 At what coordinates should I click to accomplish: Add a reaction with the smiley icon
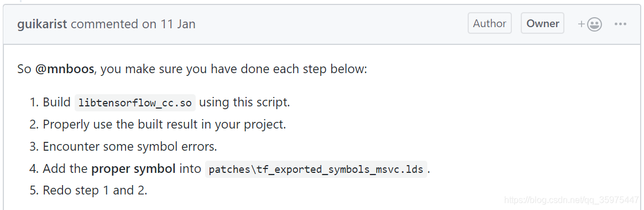click(590, 24)
